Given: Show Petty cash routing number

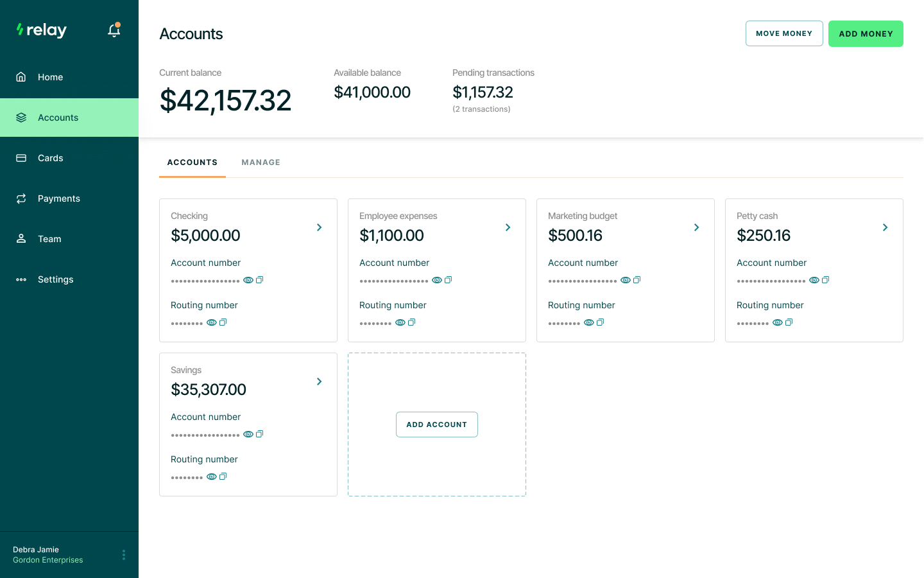Looking at the screenshot, I should [778, 322].
